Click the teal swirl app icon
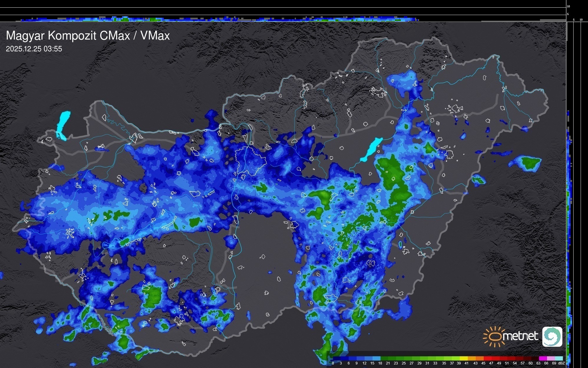Viewport: 588px width, 368px height. coord(552,336)
